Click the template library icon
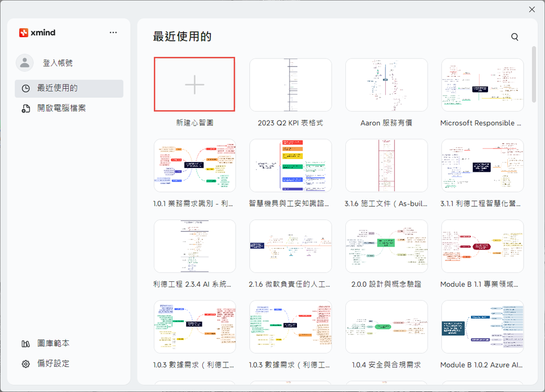Viewport: 545px width, 392px height. pyautogui.click(x=26, y=344)
